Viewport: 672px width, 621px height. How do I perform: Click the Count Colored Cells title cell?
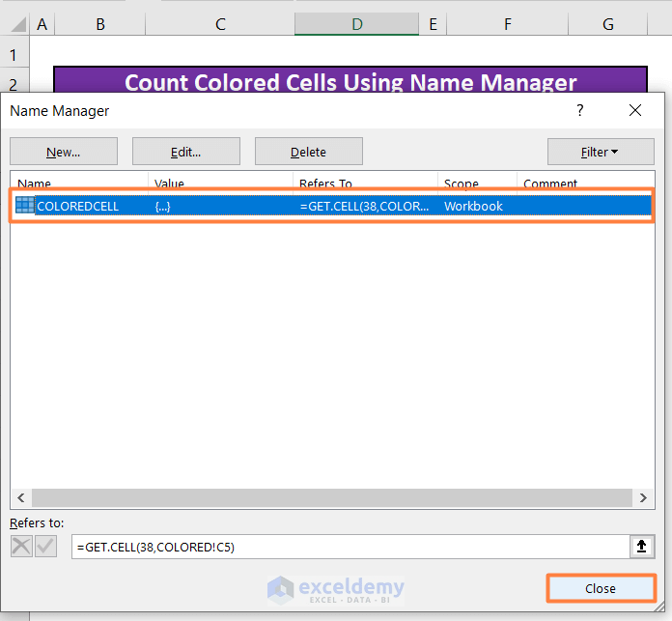click(x=350, y=81)
